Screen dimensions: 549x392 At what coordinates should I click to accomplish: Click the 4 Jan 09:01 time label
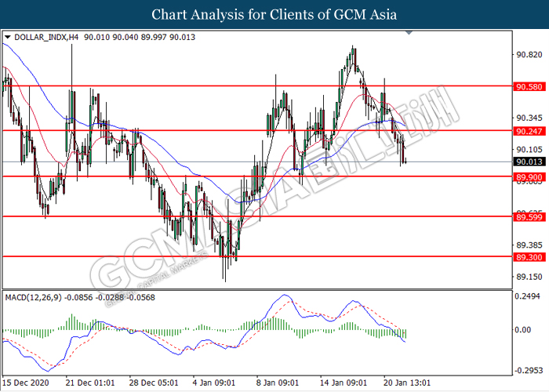click(214, 383)
